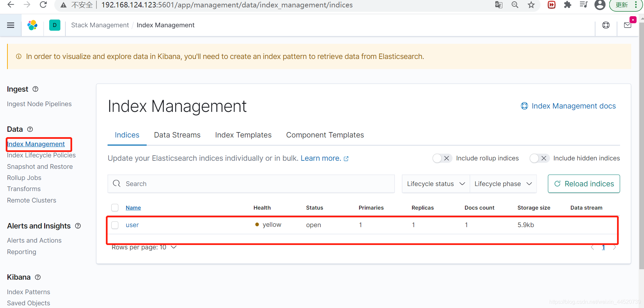Screen dimensions: 644x308
Task: Open Saved Objects under Kibana
Action: tap(28, 303)
